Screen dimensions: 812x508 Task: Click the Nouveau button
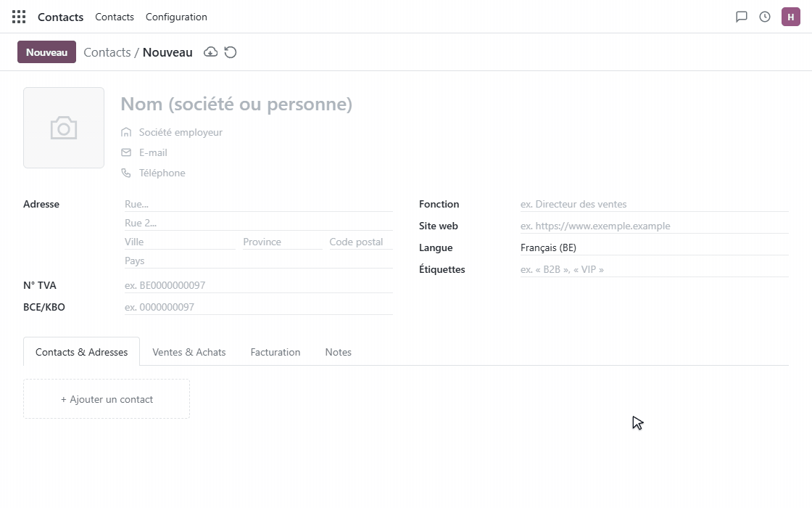point(46,52)
